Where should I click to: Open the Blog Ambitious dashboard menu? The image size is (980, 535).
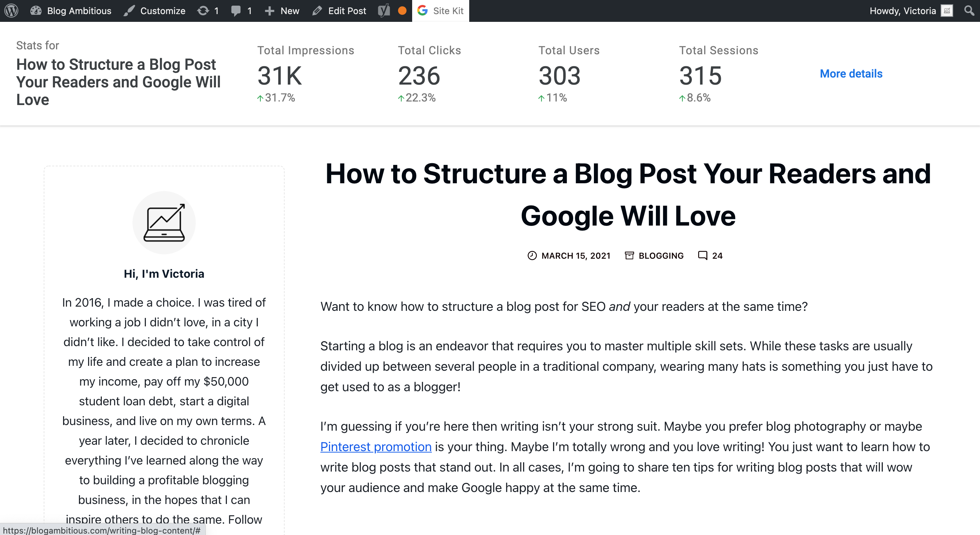[x=71, y=11]
